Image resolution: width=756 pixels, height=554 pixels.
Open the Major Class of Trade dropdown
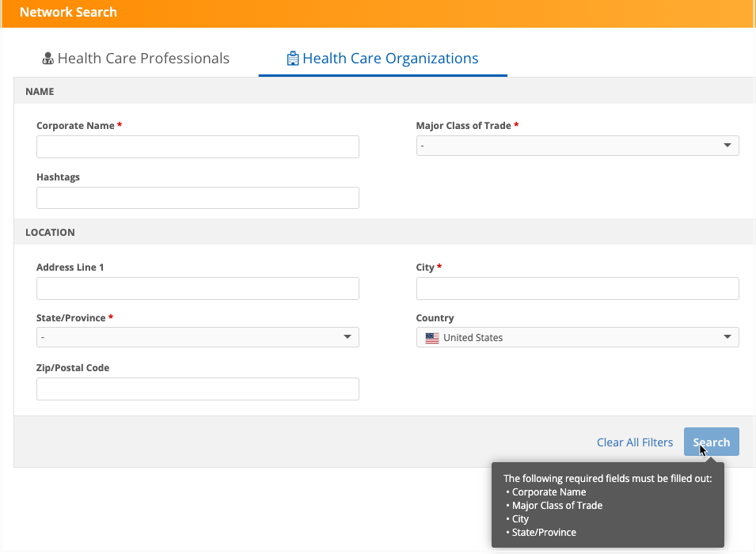click(x=576, y=146)
